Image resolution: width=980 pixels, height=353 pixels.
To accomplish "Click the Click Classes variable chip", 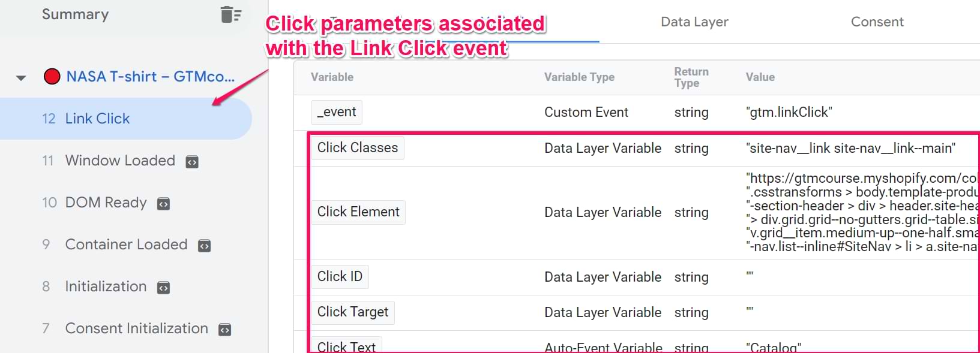I will click(357, 148).
